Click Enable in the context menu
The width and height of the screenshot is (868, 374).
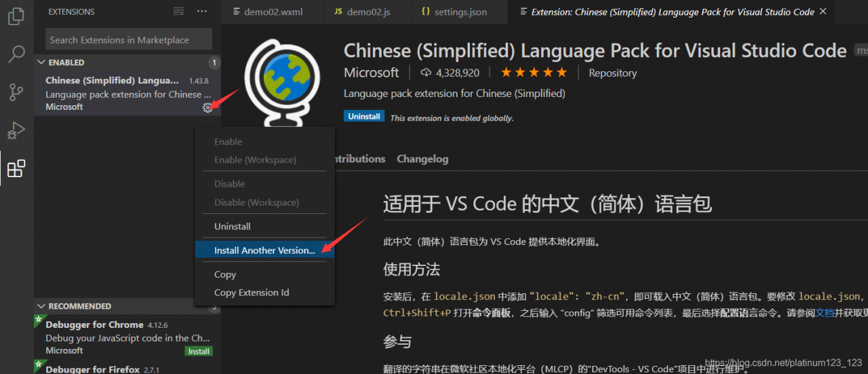point(264,141)
